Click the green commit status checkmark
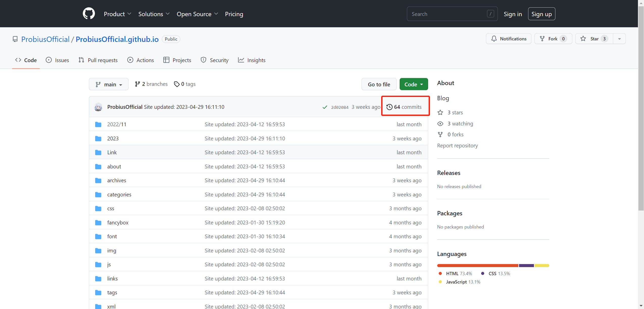Screen dimensions: 644x309 click(325, 107)
